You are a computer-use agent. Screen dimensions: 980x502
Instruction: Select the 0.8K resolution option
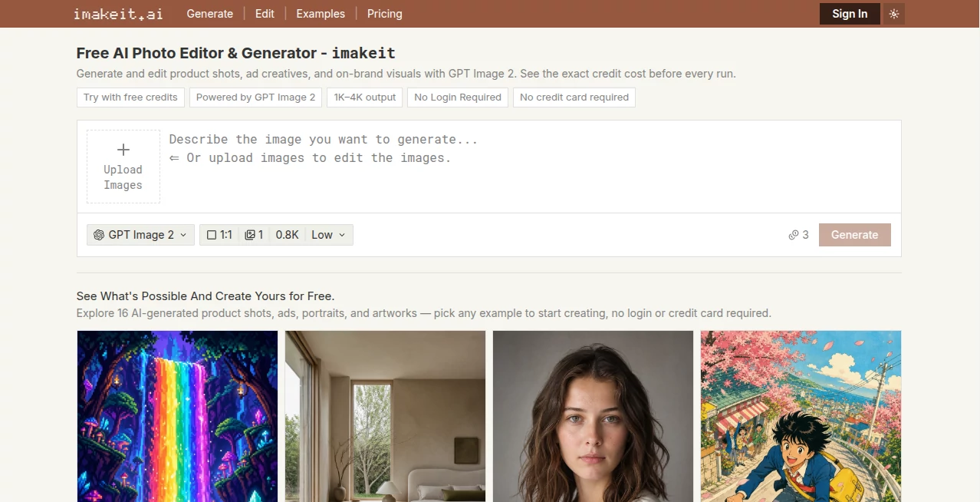[x=287, y=235]
